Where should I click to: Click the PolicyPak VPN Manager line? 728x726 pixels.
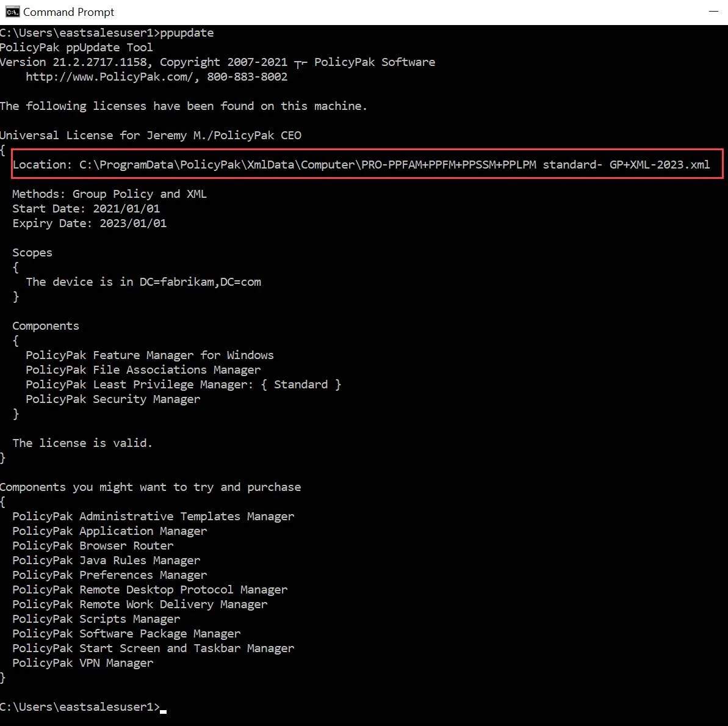(x=83, y=662)
